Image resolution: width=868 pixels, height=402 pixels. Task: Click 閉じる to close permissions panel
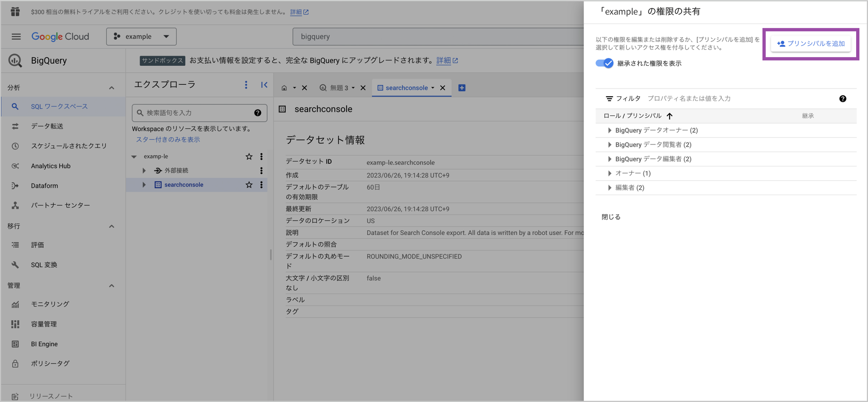611,217
